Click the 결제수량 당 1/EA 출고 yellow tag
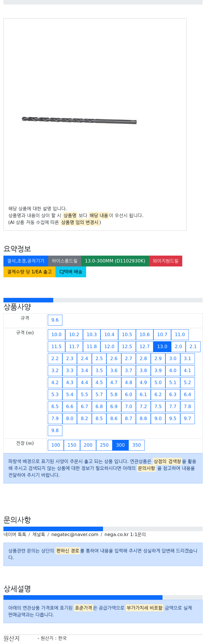This screenshot has width=206, height=644. click(x=29, y=272)
